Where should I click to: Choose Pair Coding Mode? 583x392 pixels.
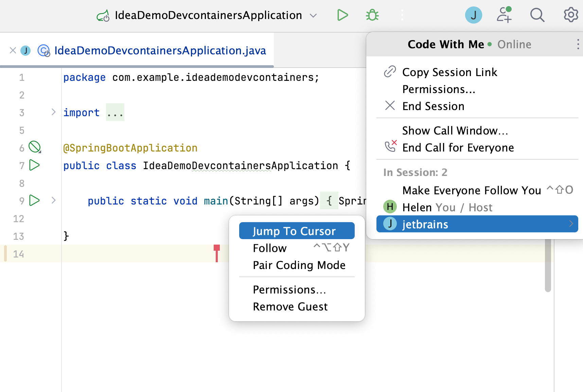299,265
